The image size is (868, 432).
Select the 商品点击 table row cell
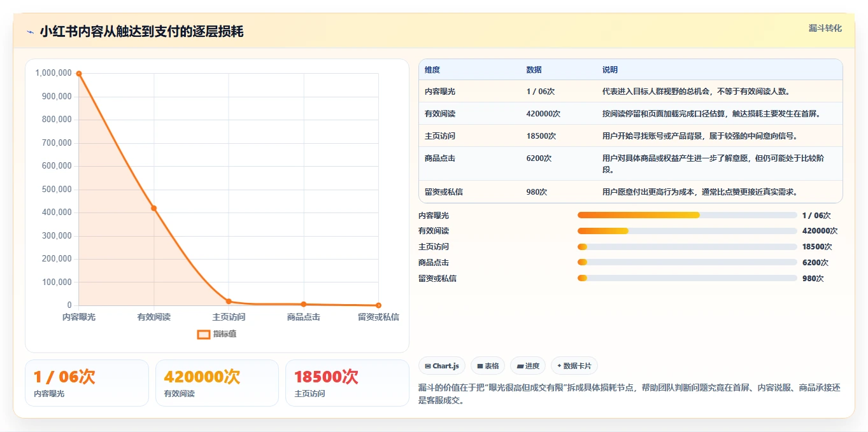(440, 158)
